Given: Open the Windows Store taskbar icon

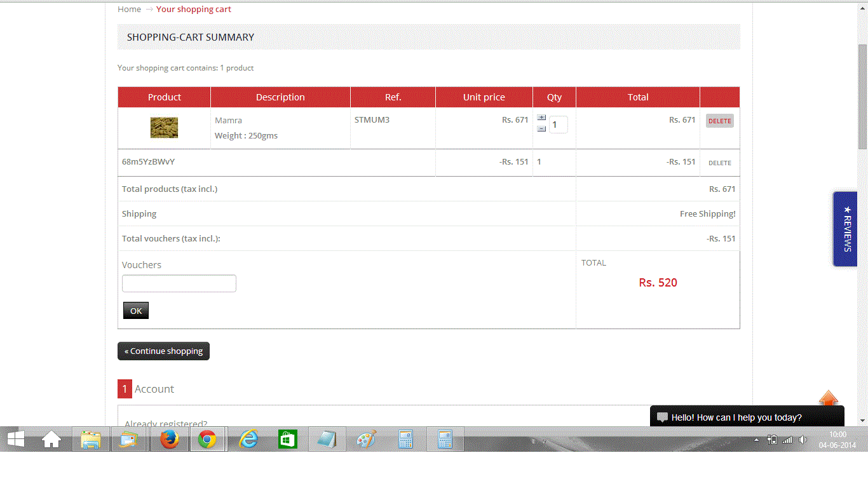Looking at the screenshot, I should point(287,439).
